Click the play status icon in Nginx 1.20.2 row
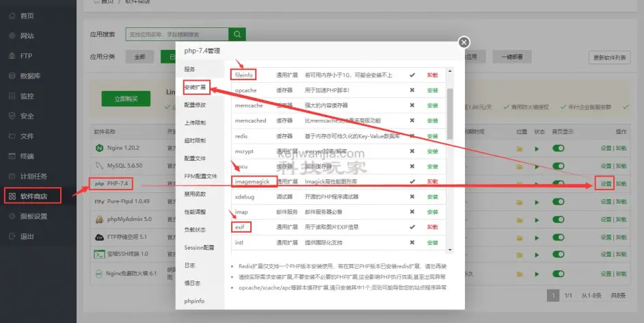644x323 pixels. pos(537,148)
